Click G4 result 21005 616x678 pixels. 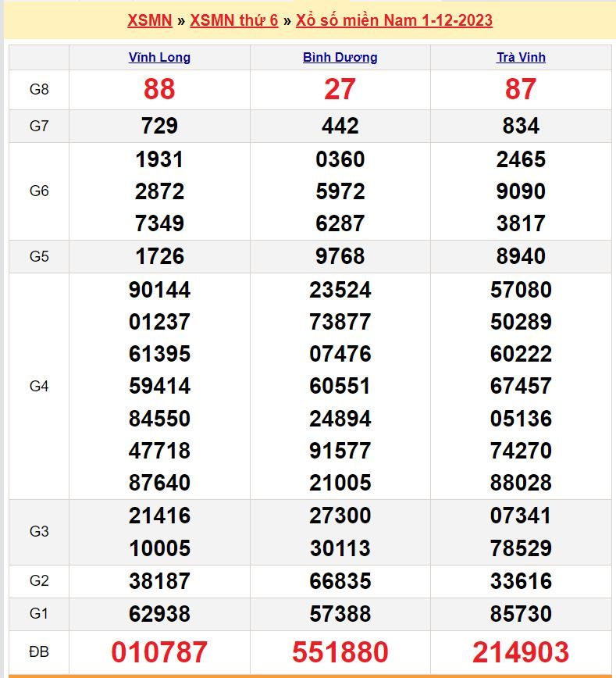pyautogui.click(x=340, y=483)
